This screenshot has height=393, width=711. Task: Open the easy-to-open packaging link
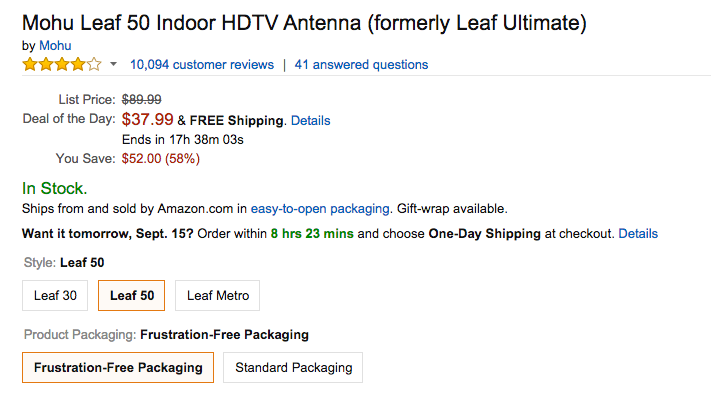coord(320,209)
